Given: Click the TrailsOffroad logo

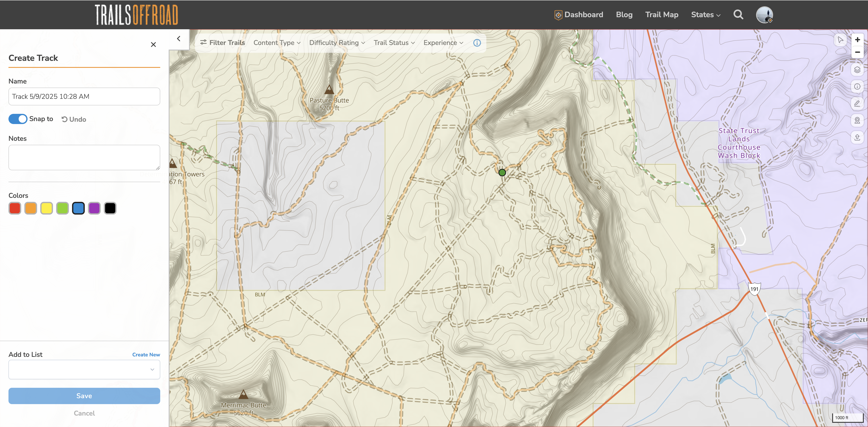Looking at the screenshot, I should click(x=136, y=14).
